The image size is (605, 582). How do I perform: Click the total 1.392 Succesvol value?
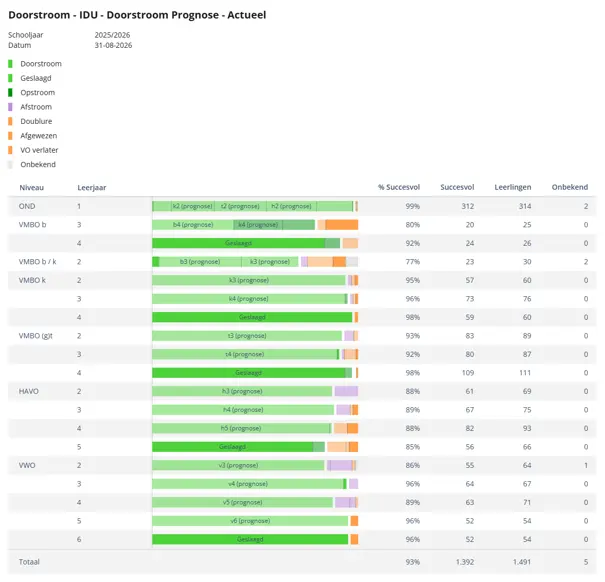[x=465, y=562]
